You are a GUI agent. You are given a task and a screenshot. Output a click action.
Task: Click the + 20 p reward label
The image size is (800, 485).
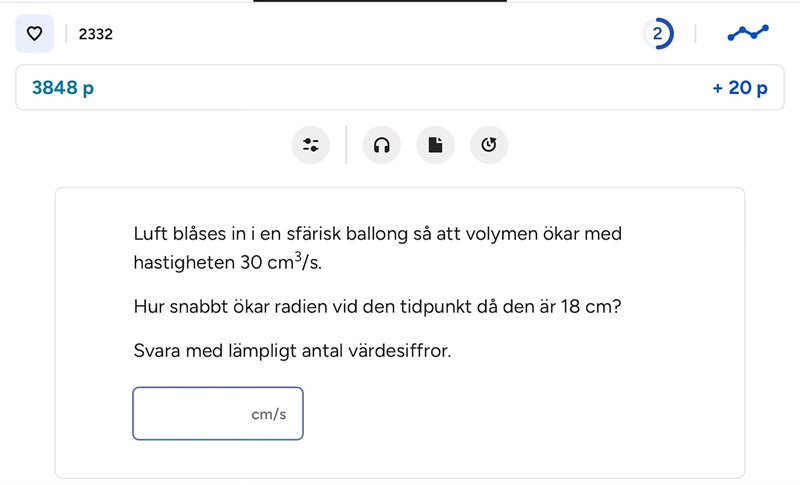740,88
